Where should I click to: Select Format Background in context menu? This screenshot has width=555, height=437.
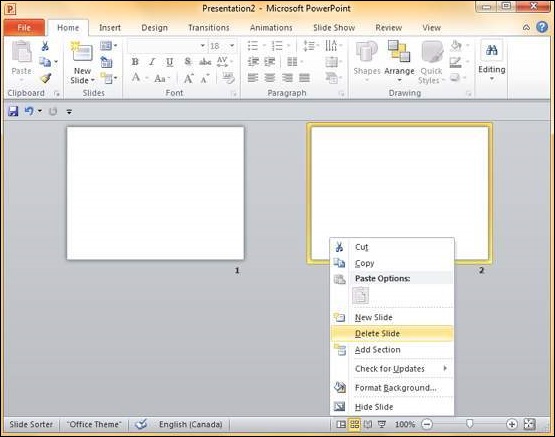click(x=392, y=388)
